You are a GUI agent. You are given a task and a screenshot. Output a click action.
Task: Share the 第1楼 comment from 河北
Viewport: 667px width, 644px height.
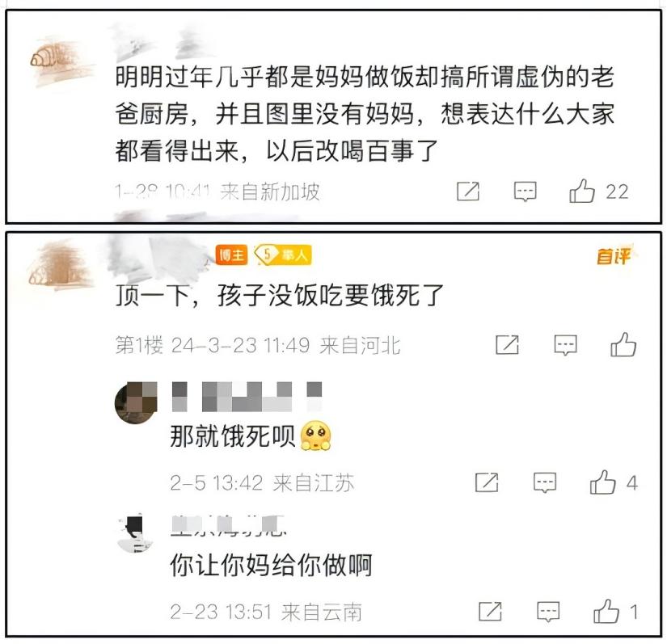click(508, 344)
